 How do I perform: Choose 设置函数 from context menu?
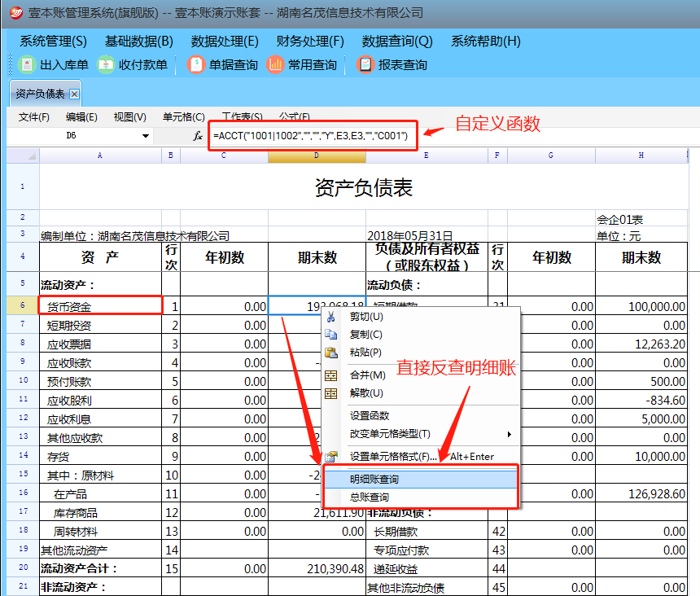(x=370, y=415)
